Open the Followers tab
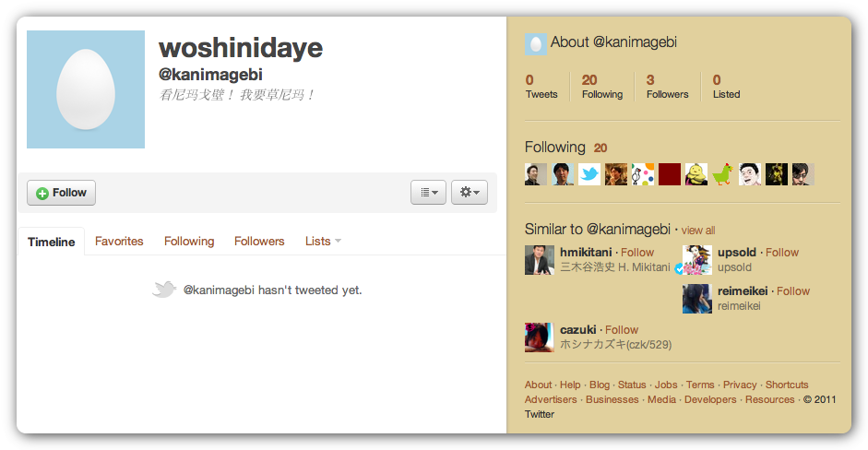 (x=259, y=242)
